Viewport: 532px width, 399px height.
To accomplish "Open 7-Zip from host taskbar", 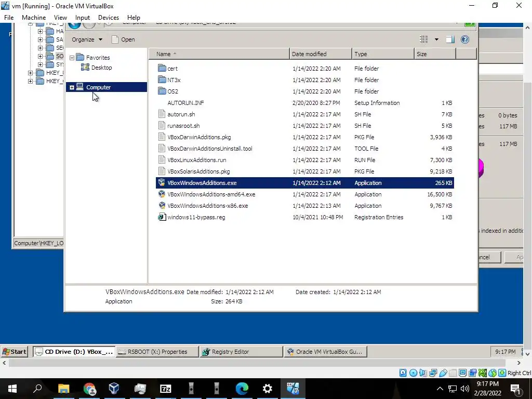I will [x=166, y=389].
